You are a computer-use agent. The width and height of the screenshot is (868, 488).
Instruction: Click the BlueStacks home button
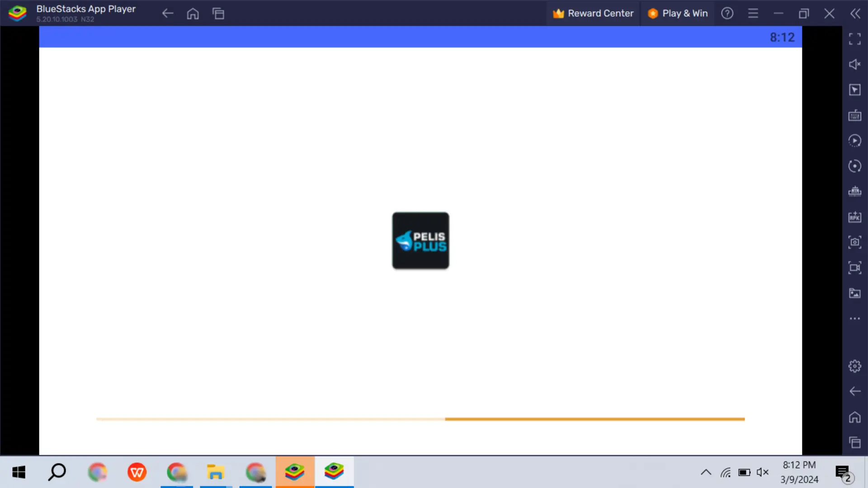pyautogui.click(x=193, y=13)
